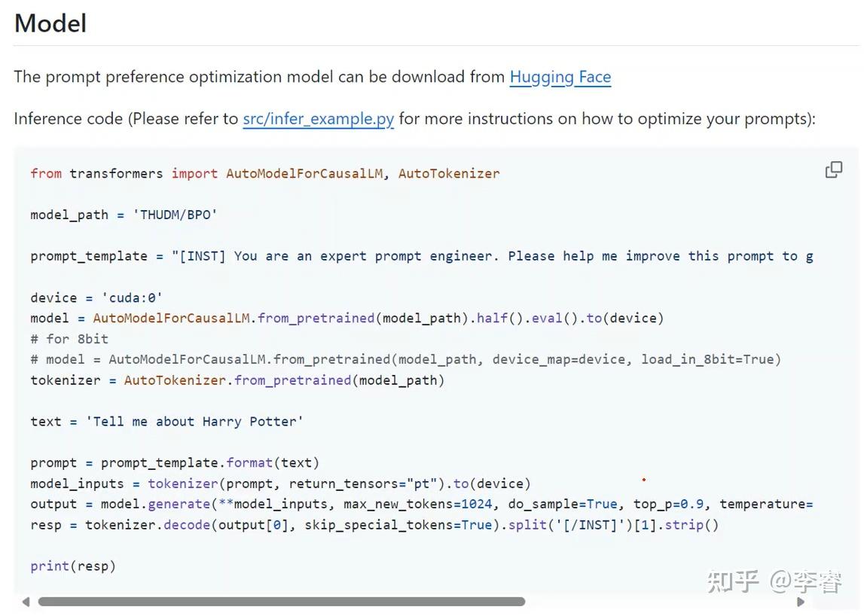Click the '# for 8bit' comment
The image size is (864, 616).
click(x=69, y=339)
